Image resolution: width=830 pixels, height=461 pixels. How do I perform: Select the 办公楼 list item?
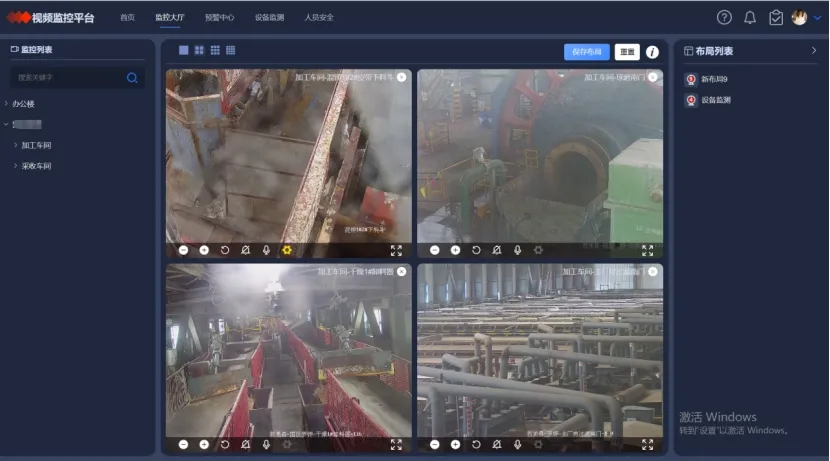pyautogui.click(x=23, y=104)
